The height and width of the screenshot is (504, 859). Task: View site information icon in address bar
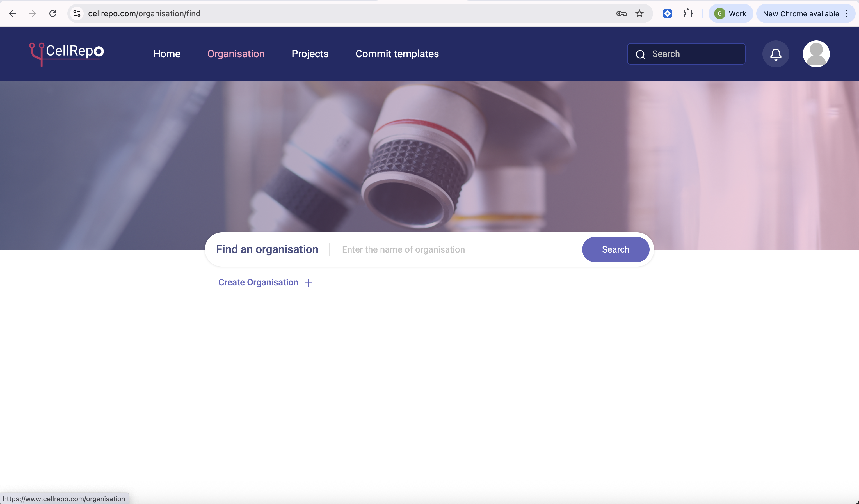point(77,14)
